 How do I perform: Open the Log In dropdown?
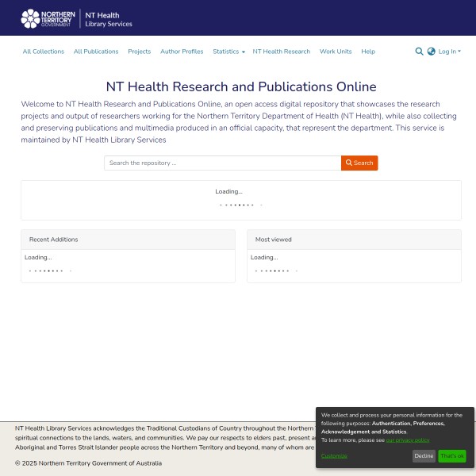point(449,52)
